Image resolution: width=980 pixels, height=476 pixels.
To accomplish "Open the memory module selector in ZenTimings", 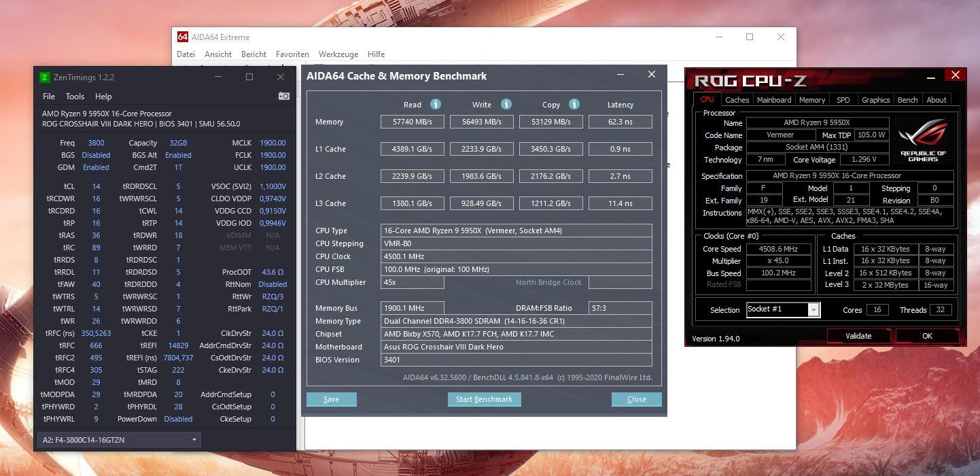I will pyautogui.click(x=119, y=440).
